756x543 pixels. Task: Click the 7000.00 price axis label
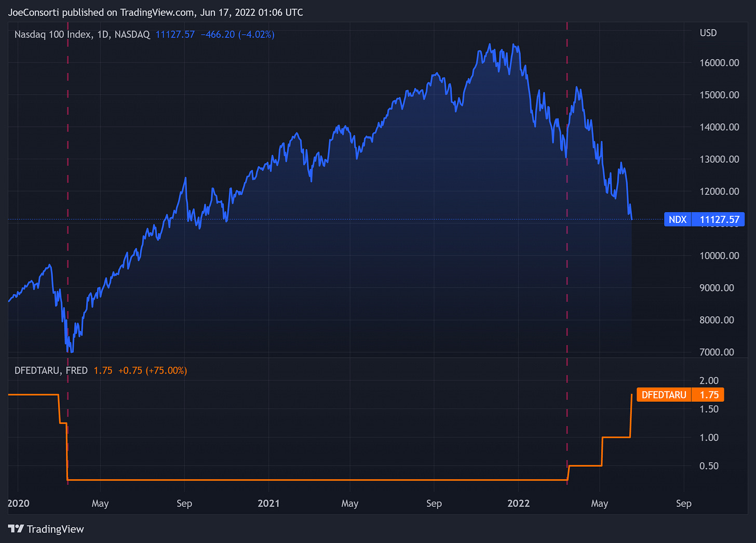point(717,352)
